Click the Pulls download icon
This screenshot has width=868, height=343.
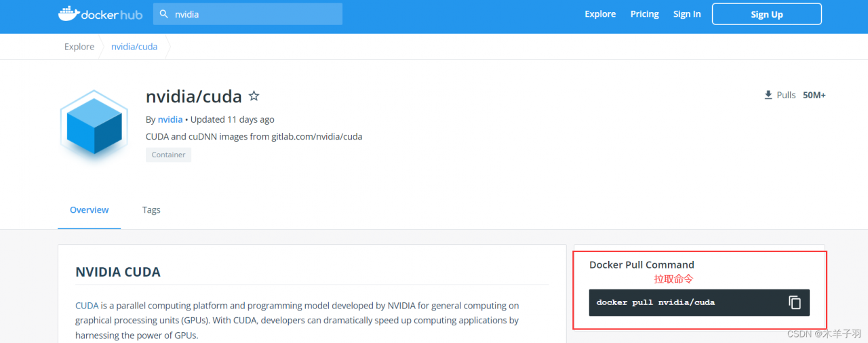(x=768, y=95)
